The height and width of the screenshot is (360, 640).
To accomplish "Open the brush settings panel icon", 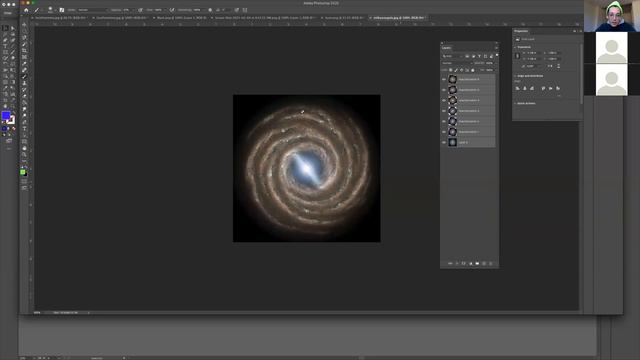I will tap(62, 10).
